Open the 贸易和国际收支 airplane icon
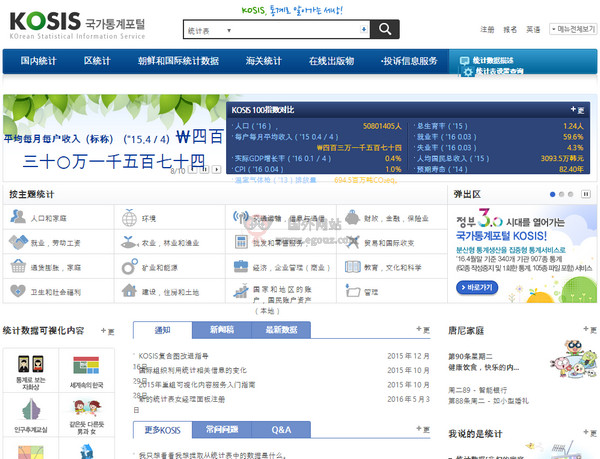This screenshot has height=459, width=600. click(x=352, y=242)
